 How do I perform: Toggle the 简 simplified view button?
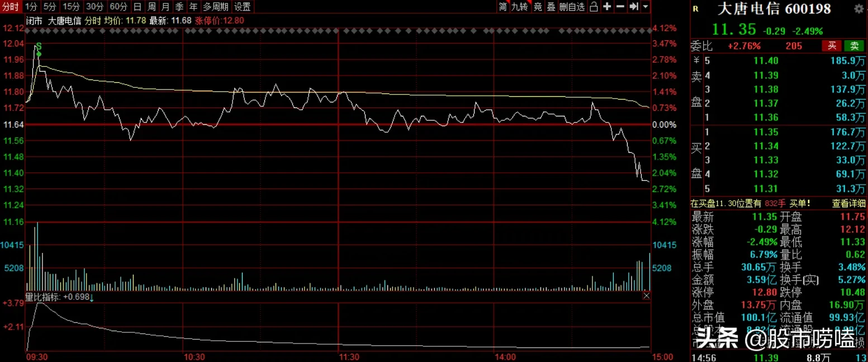pyautogui.click(x=503, y=7)
